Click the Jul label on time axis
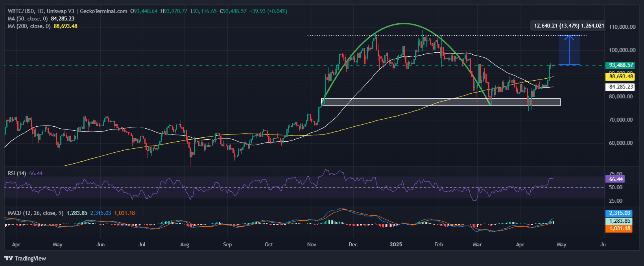Image resolution: width=644 pixels, height=266 pixels. click(x=142, y=244)
